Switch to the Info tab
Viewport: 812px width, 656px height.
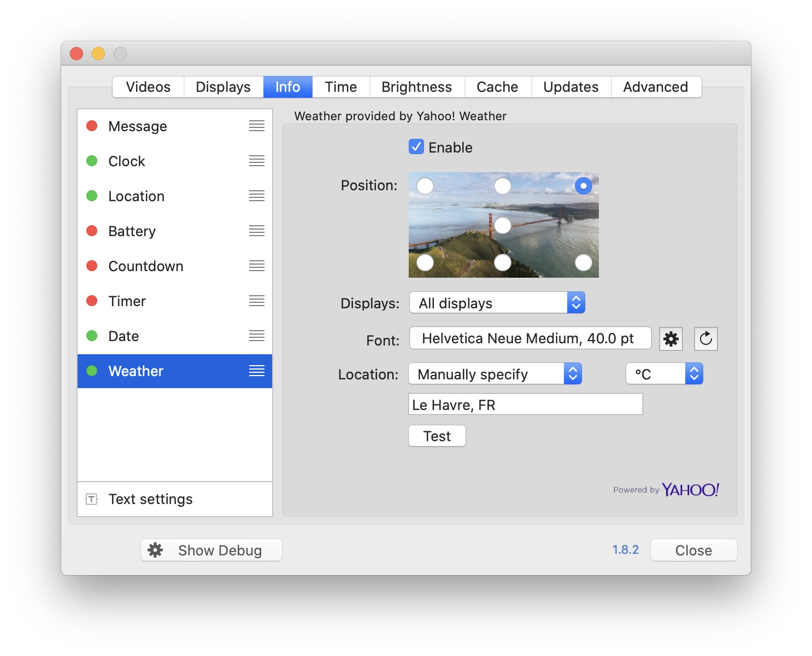tap(288, 87)
